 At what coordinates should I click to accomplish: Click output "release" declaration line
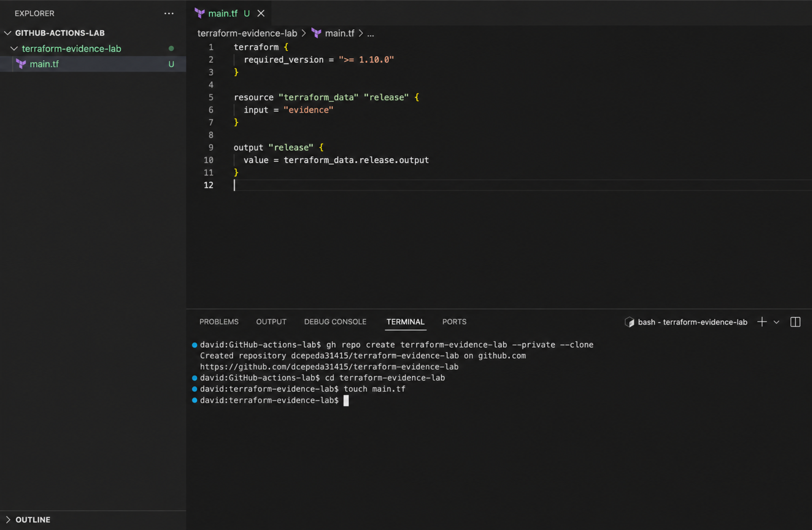pos(278,147)
